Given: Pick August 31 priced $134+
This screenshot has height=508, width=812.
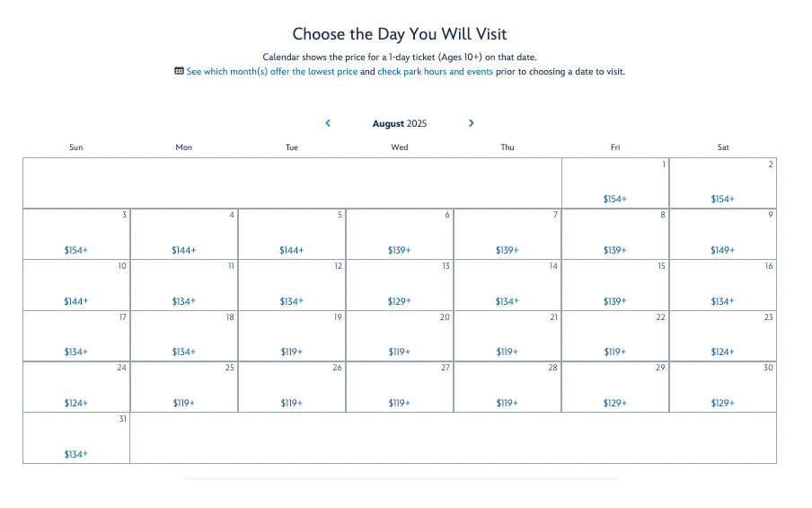Looking at the screenshot, I should click(76, 438).
